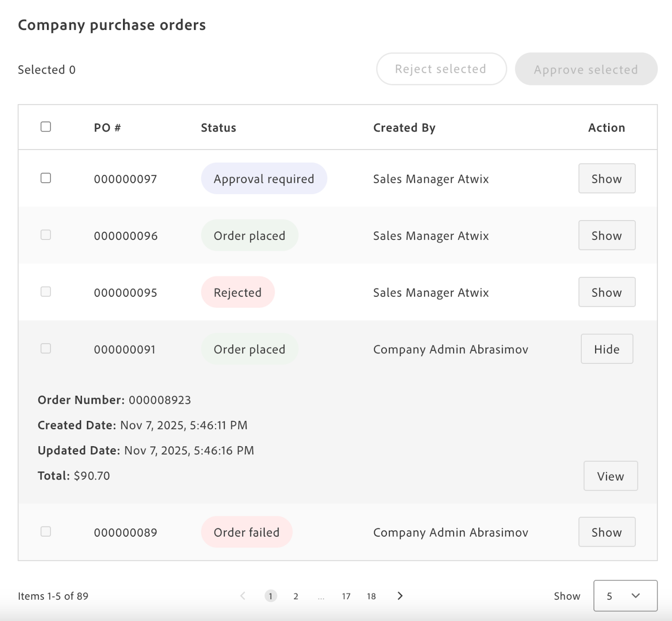The height and width of the screenshot is (621, 672).
Task: Open the items-per-page Show dropdown
Action: click(x=625, y=596)
